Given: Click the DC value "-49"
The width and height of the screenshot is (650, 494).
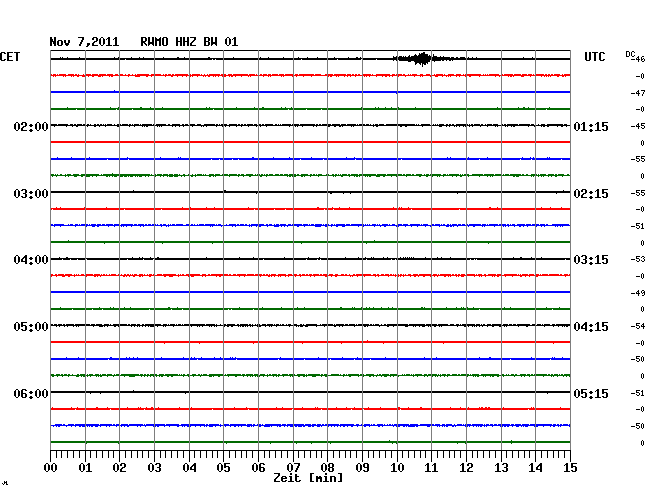Looking at the screenshot, I should [x=638, y=293].
